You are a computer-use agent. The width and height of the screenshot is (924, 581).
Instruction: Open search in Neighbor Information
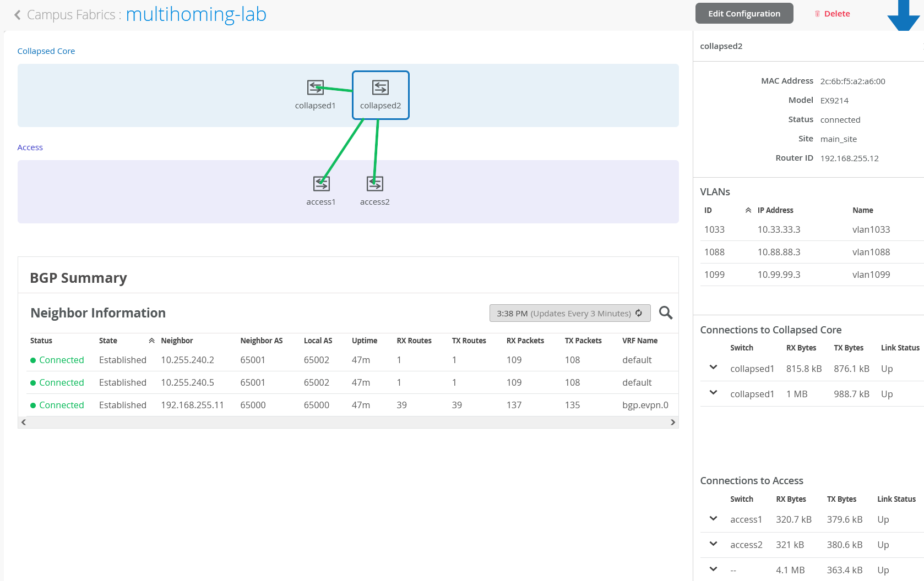point(666,313)
